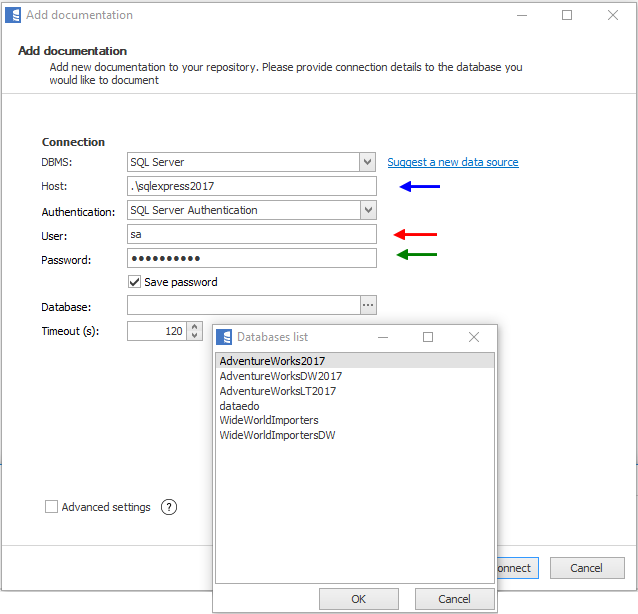Uncheck the Save password checkbox
The height and width of the screenshot is (614, 638).
click(135, 282)
